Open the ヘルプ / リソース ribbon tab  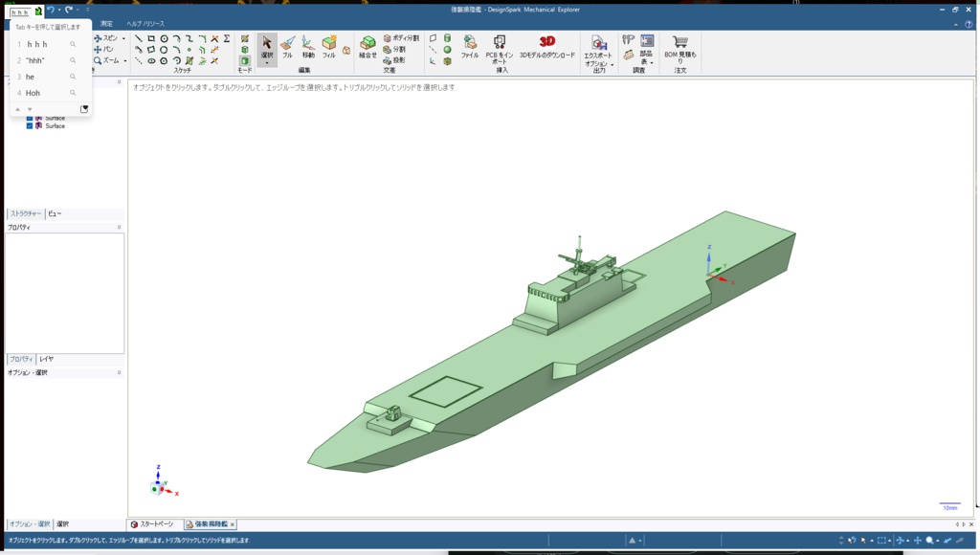(x=145, y=24)
